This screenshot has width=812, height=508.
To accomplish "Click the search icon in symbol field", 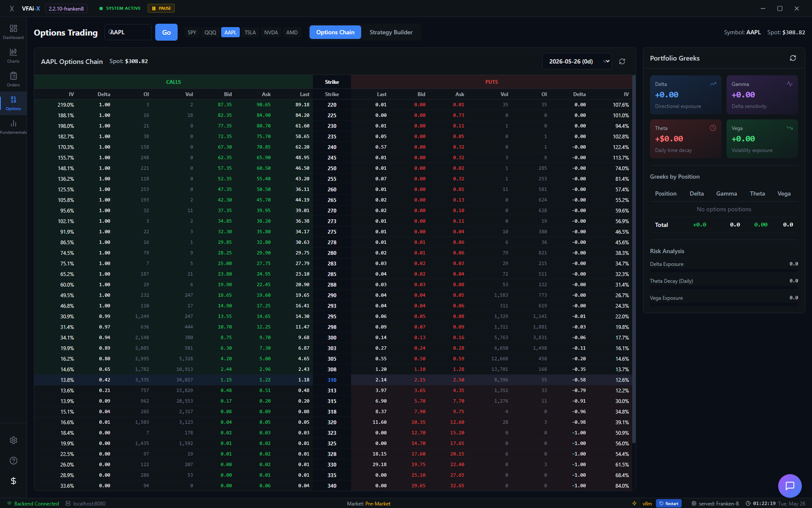I will pyautogui.click(x=111, y=32).
